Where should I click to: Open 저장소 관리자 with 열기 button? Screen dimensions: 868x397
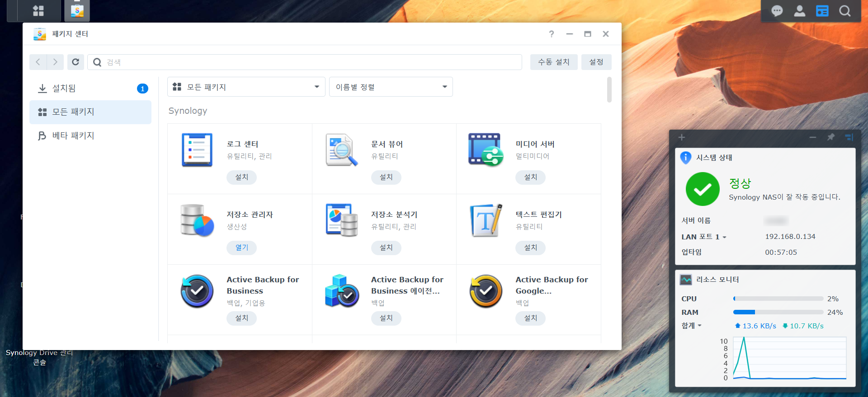click(241, 248)
